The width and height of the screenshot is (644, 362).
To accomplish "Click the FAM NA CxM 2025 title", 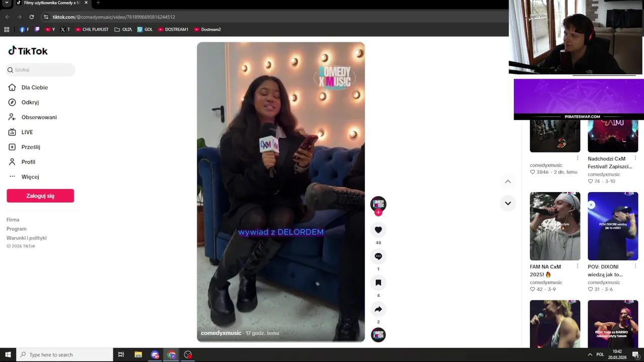I will click(545, 270).
